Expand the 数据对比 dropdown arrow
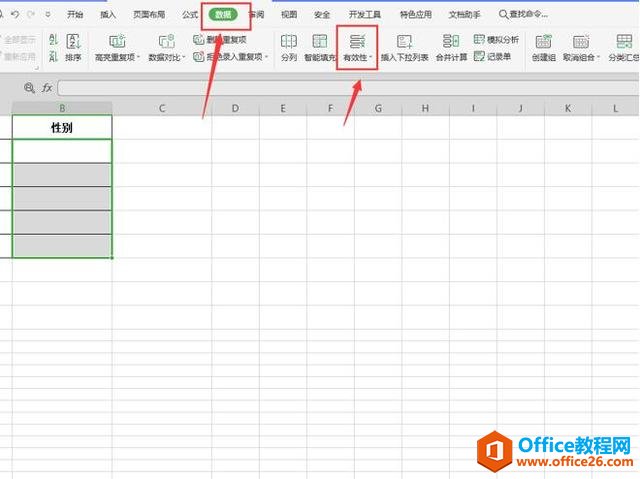This screenshot has height=479, width=640. click(x=184, y=58)
